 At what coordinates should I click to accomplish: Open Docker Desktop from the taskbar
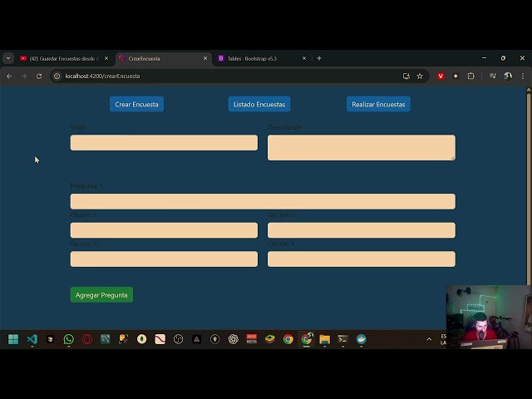coord(362,339)
